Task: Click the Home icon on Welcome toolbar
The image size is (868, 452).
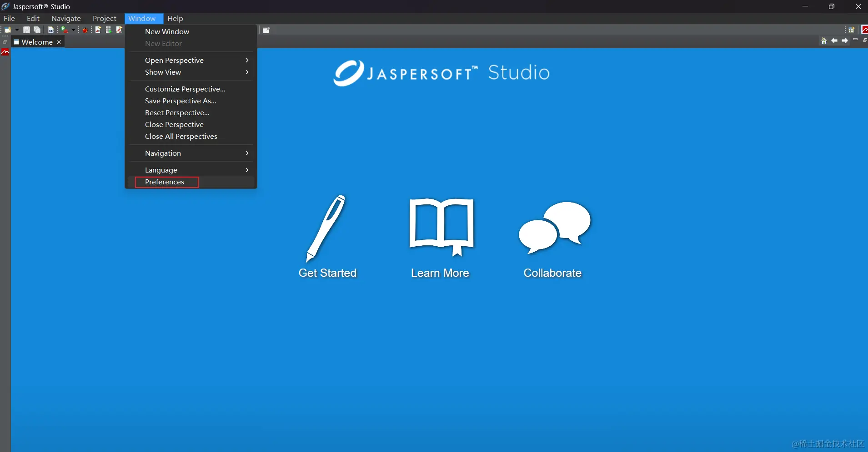Action: click(x=824, y=41)
